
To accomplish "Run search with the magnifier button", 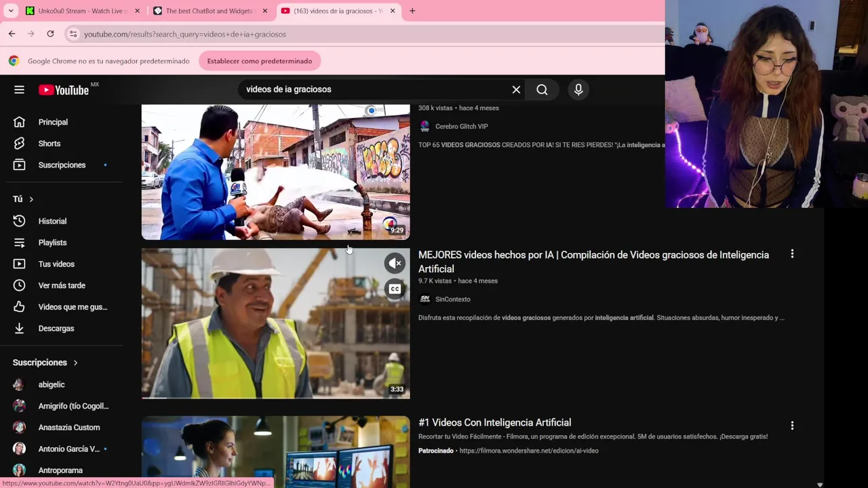I will pyautogui.click(x=542, y=89).
